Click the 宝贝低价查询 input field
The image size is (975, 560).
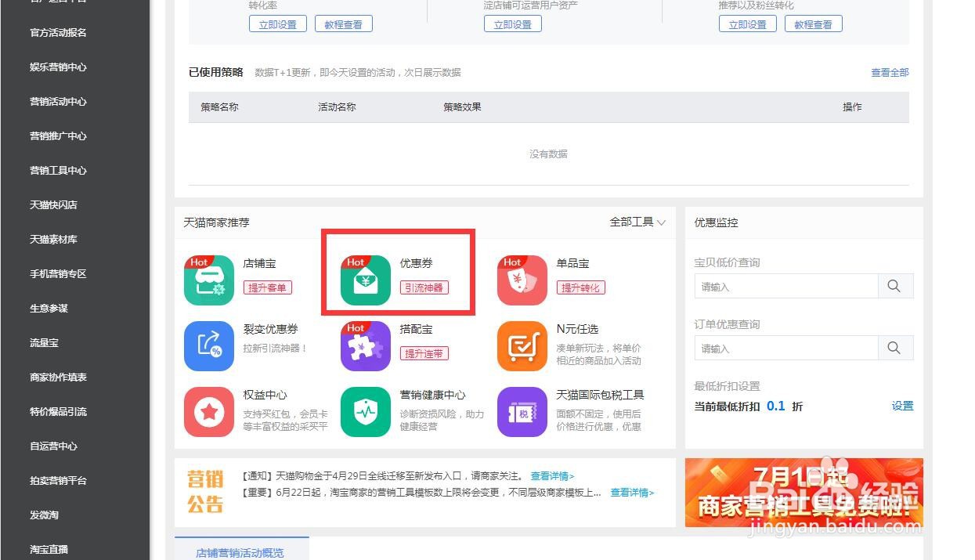pyautogui.click(x=786, y=286)
